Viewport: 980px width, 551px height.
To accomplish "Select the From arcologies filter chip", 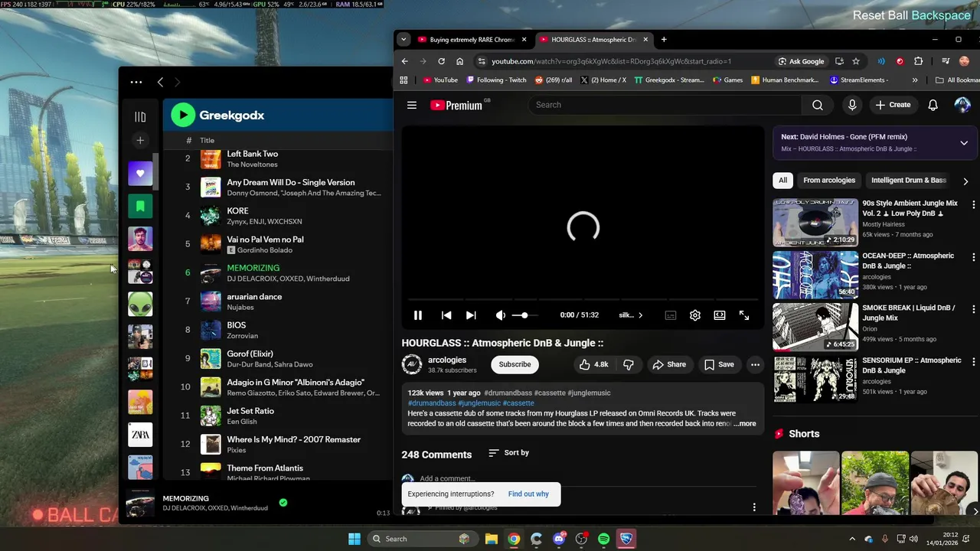I will pos(829,181).
